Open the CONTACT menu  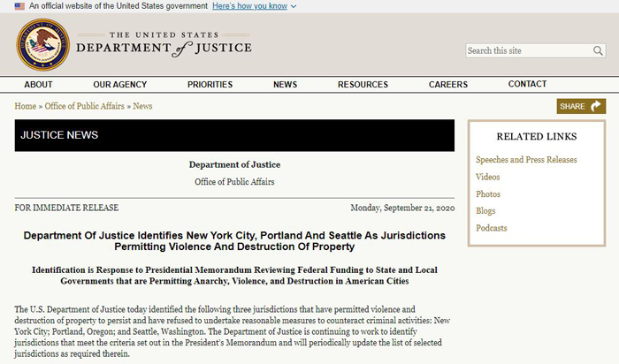pos(527,84)
